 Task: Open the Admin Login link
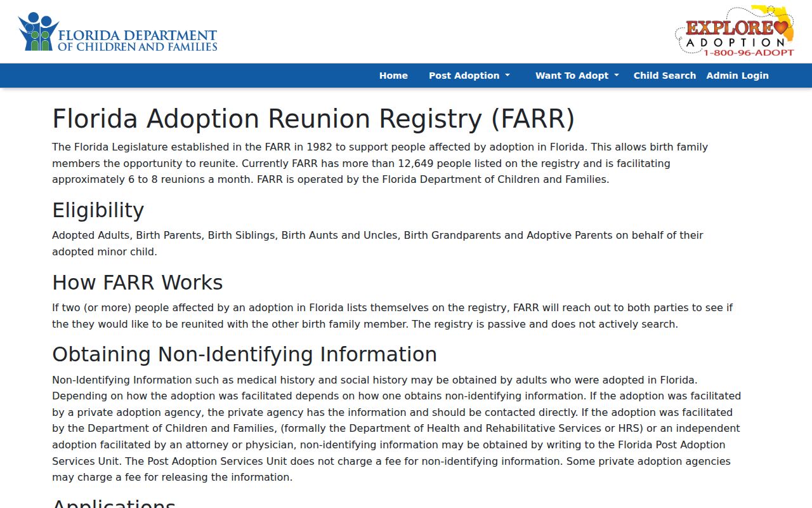737,76
